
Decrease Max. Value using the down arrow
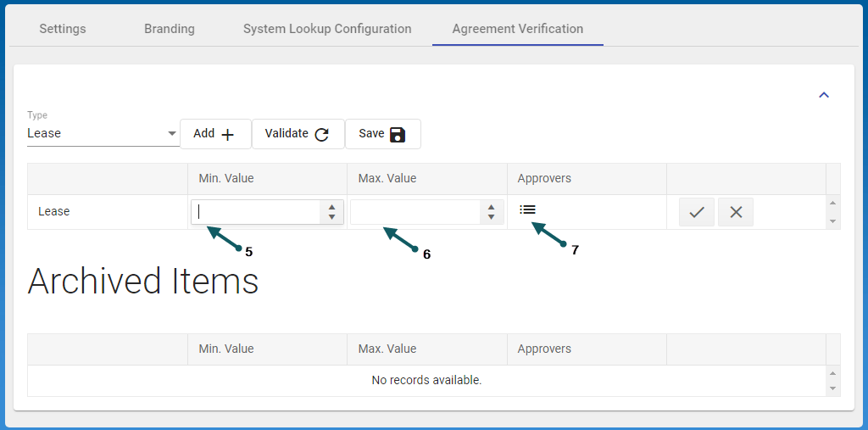[492, 217]
